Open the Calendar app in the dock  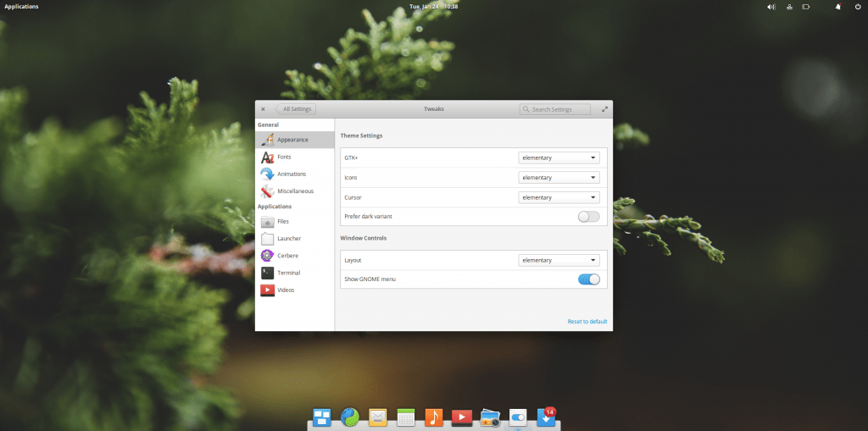tap(405, 417)
